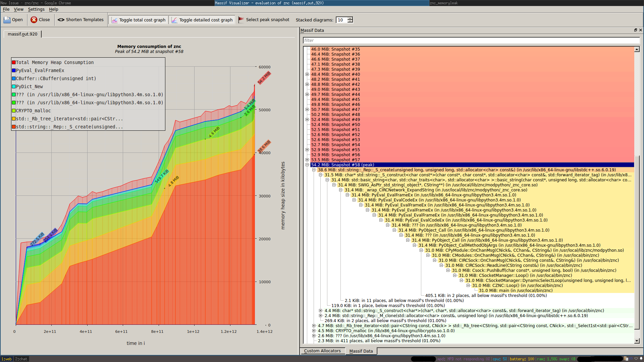Switch to Custom Allocators tab
This screenshot has height=362, width=644.
[322, 351]
